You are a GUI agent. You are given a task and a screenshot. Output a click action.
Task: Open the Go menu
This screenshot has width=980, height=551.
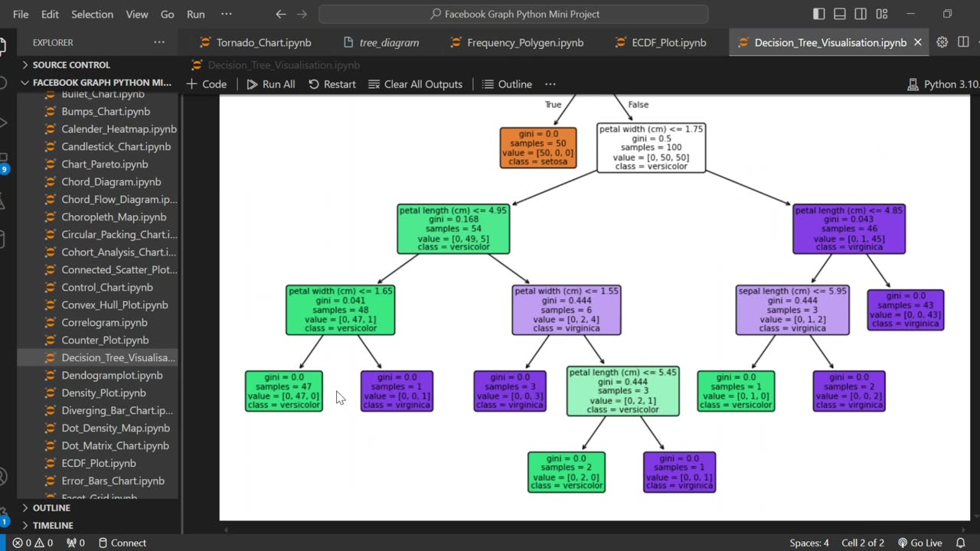[168, 14]
